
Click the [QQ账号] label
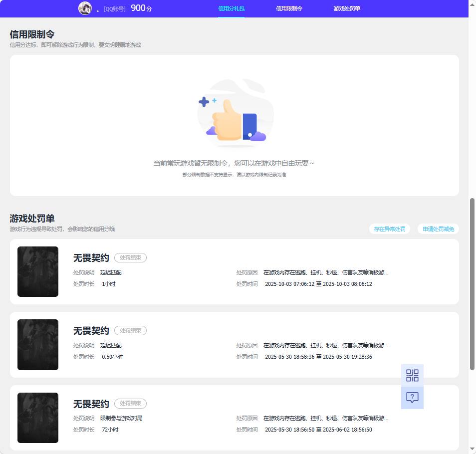click(x=114, y=9)
